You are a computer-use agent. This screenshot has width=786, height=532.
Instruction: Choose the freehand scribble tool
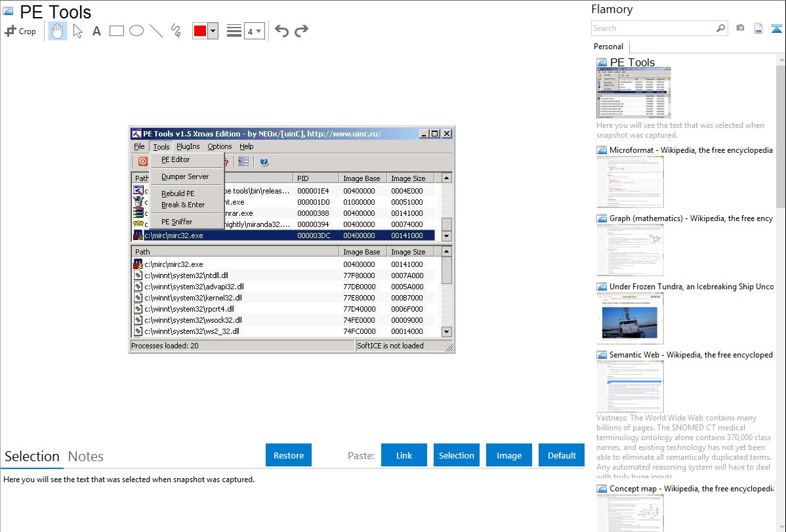pyautogui.click(x=176, y=31)
